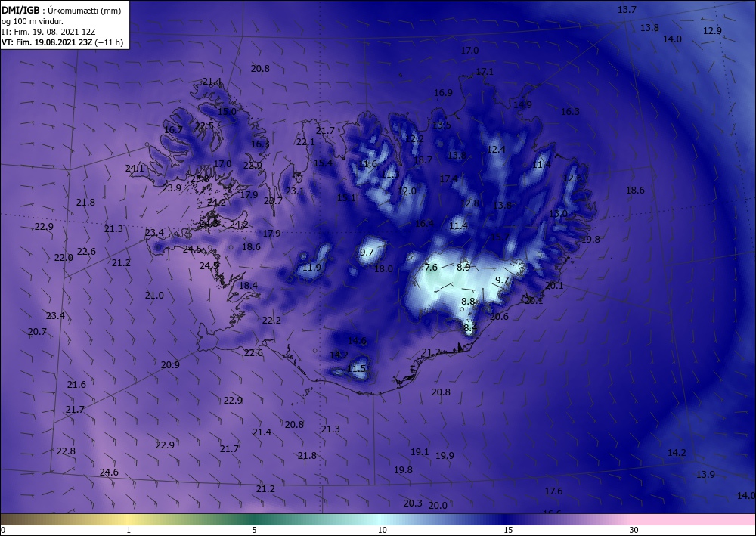Click the 11.6 value on the map

point(367,164)
